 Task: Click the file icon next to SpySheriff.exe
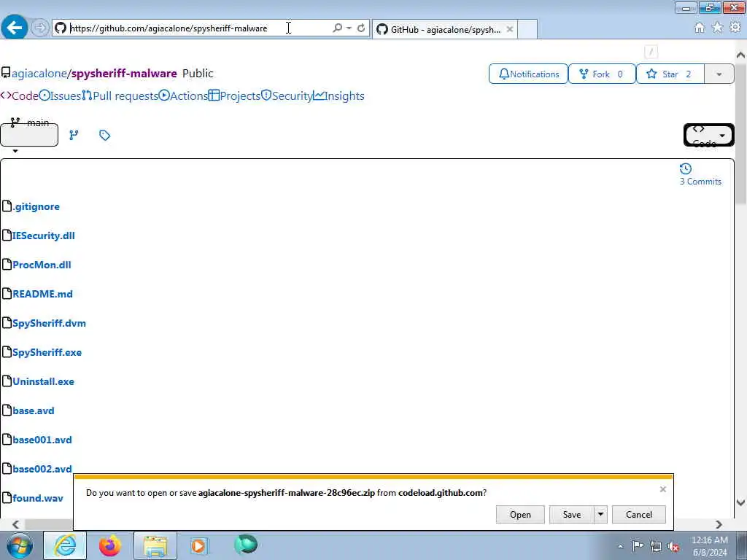pyautogui.click(x=7, y=352)
